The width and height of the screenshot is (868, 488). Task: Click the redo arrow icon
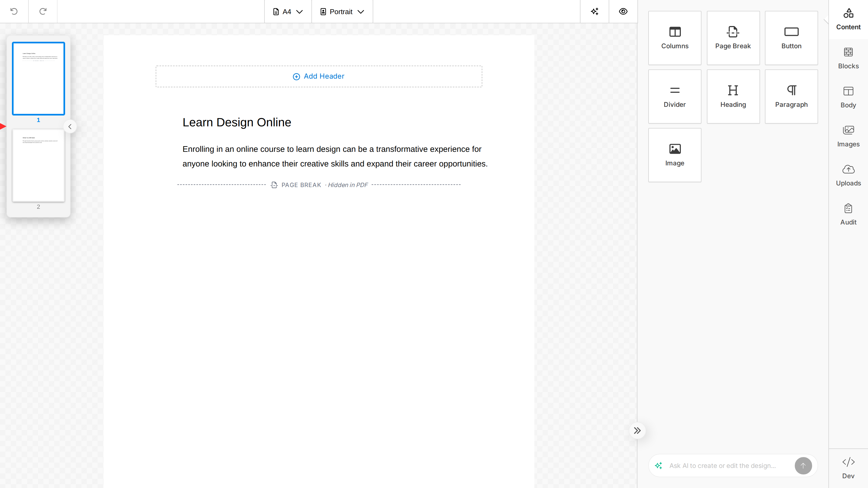(43, 11)
